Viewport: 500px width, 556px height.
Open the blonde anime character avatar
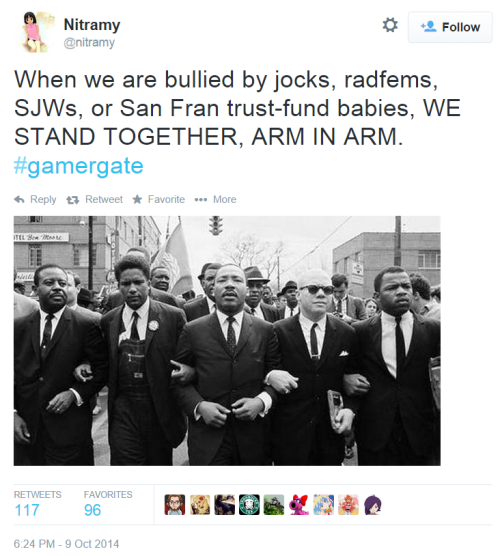200,505
